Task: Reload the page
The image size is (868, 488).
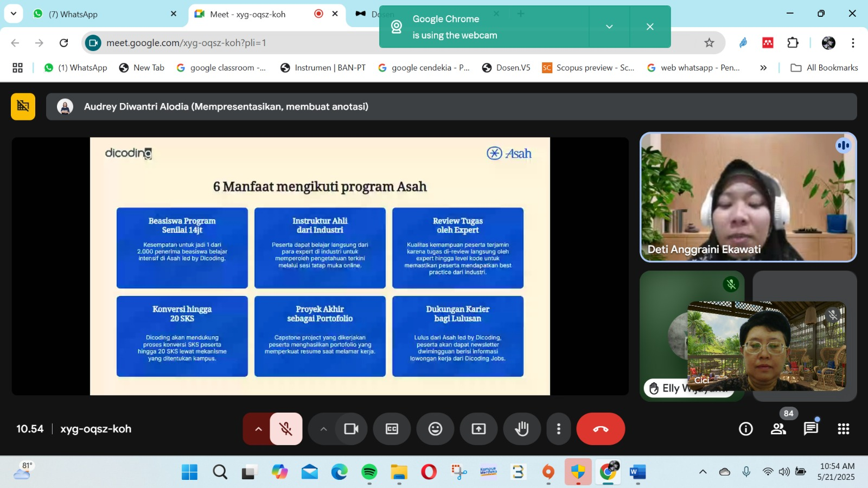Action: [x=63, y=43]
